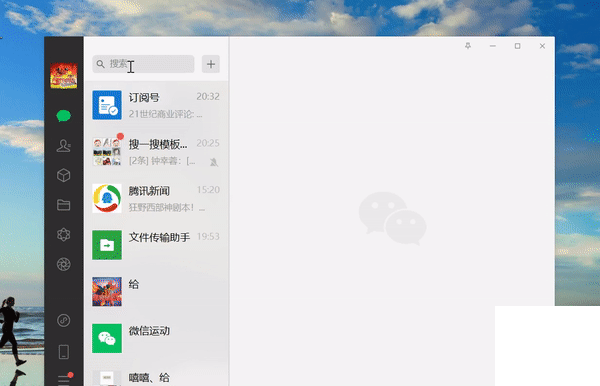Maximize the WeChat window
Screen dimensions: 600x386
pyautogui.click(x=517, y=46)
